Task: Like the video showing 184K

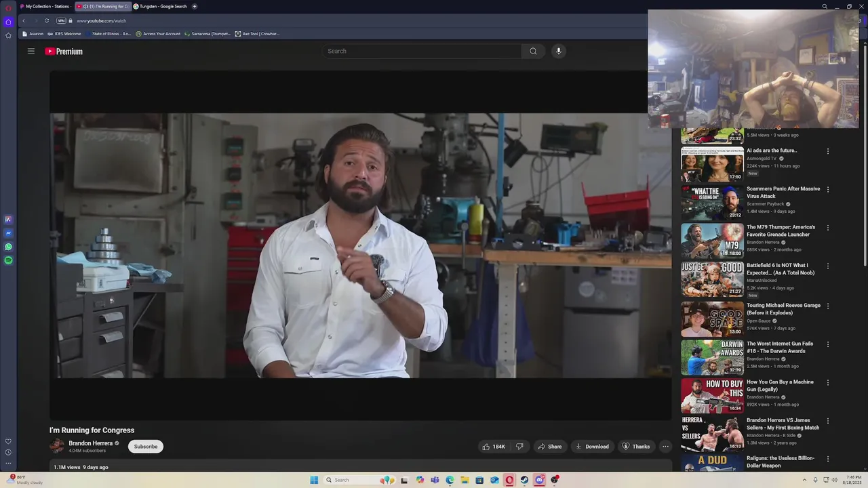Action: 494,447
